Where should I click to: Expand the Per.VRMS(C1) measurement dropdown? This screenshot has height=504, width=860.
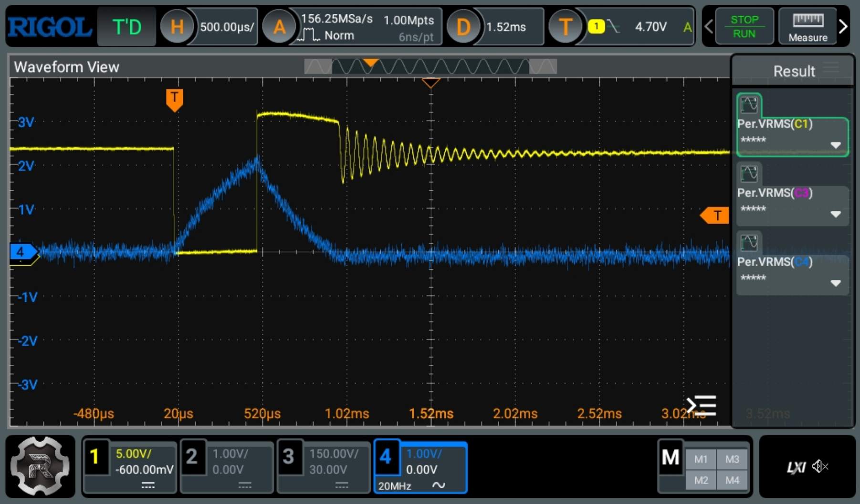tap(835, 145)
